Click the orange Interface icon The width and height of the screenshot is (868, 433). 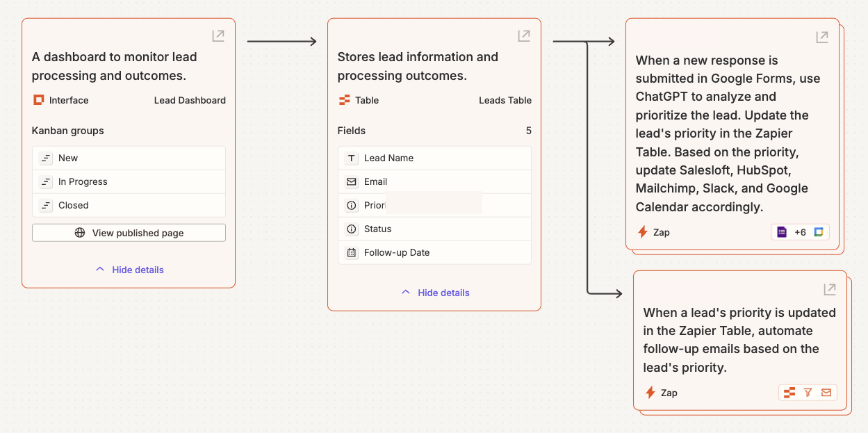[39, 100]
